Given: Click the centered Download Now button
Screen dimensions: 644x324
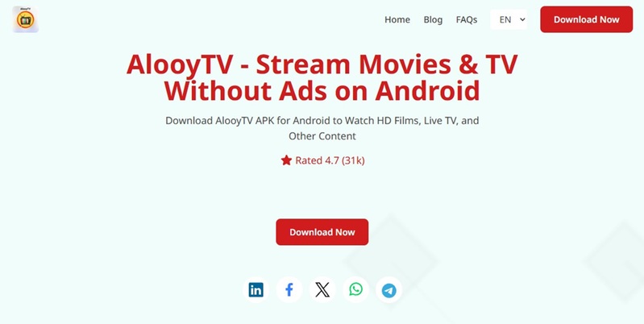Looking at the screenshot, I should click(x=322, y=232).
